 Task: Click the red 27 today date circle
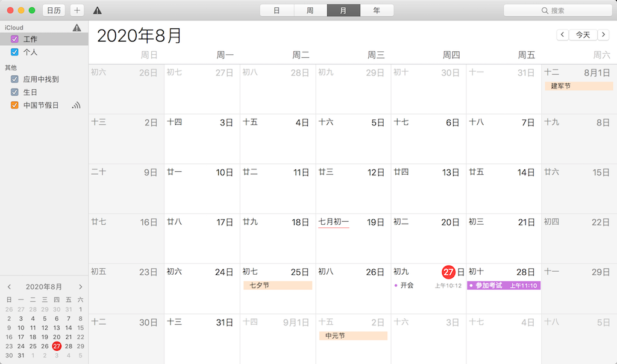(x=448, y=272)
